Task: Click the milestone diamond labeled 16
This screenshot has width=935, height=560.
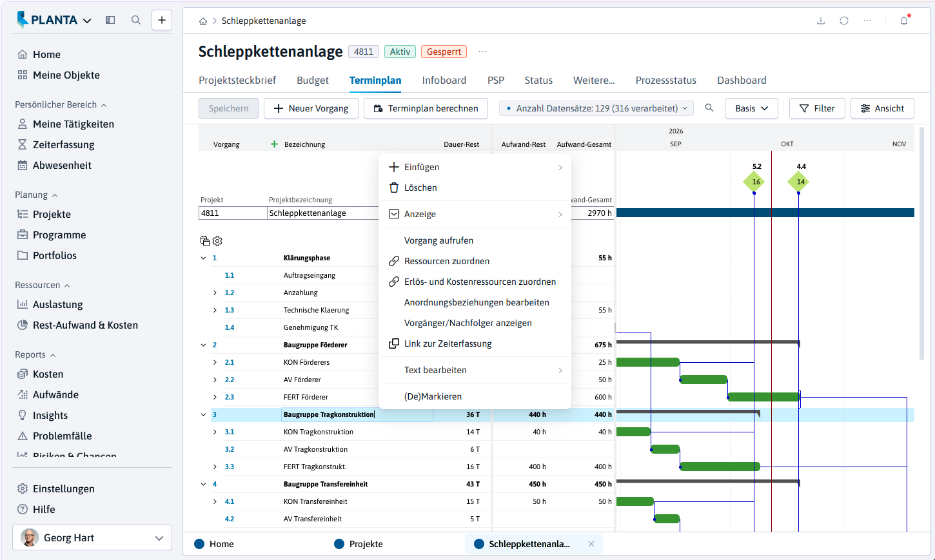Action: [x=754, y=182]
